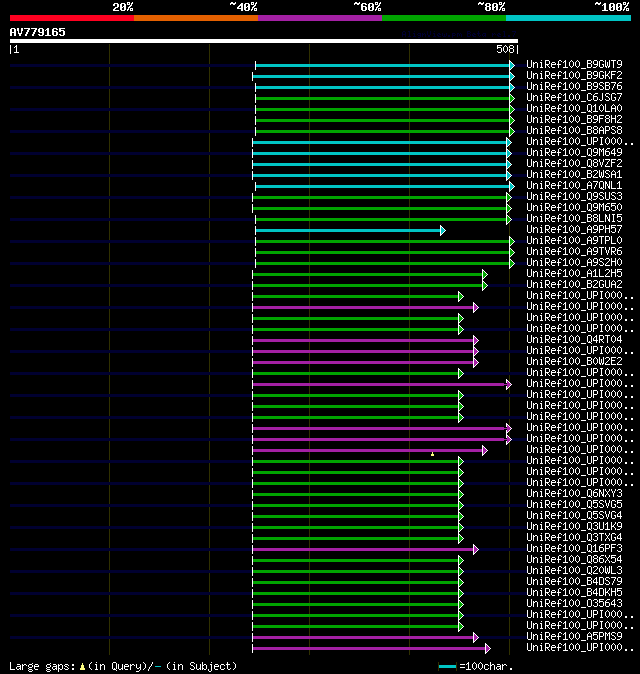Open hit UniRef100_B9GKF2

coord(574,76)
